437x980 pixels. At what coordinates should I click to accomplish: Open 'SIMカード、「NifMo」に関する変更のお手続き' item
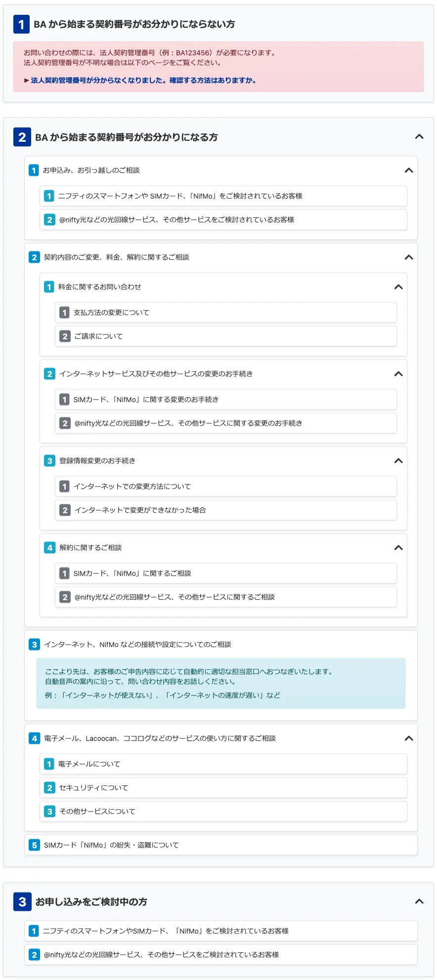point(146,400)
